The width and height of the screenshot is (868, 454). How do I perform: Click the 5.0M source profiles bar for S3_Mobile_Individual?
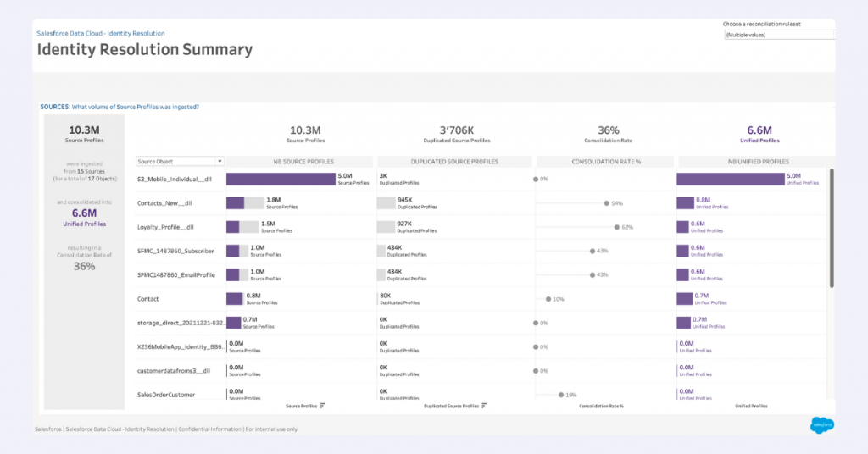tap(281, 180)
